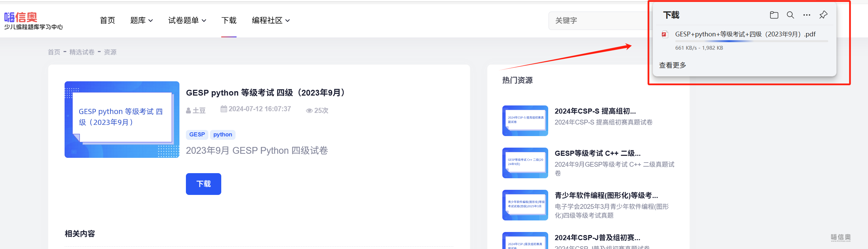Expand the 试卷题单 dropdown menu
This screenshot has width=868, height=249.
(x=187, y=20)
